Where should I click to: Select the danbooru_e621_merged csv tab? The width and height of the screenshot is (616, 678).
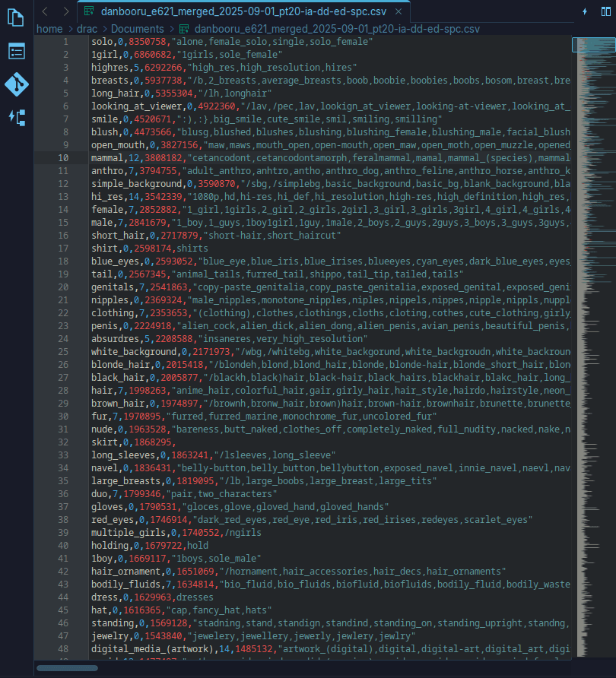click(243, 11)
